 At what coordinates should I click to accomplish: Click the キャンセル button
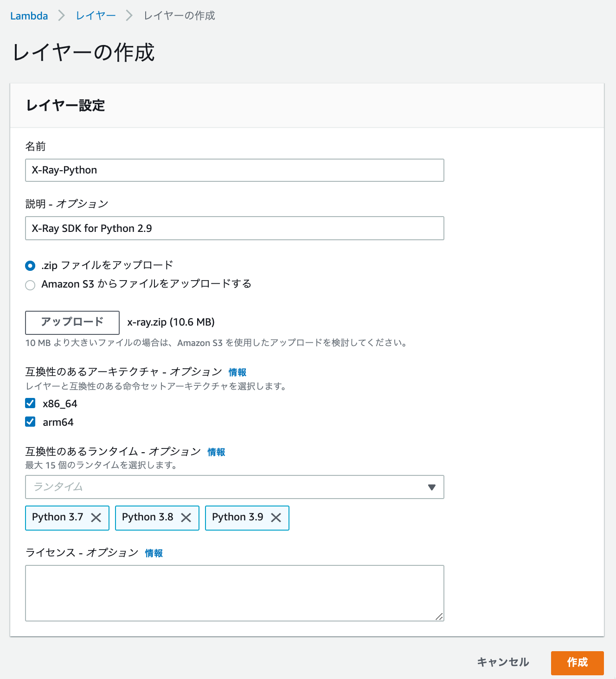coord(503,662)
